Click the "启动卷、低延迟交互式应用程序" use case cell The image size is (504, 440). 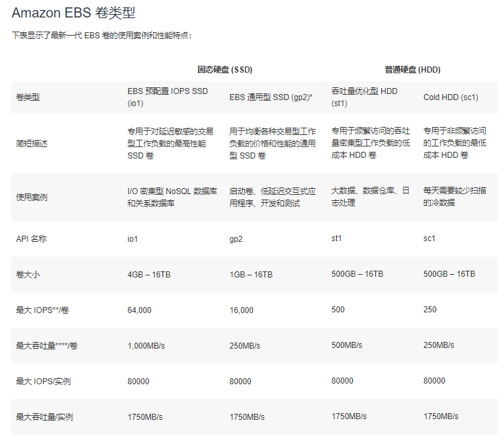272,197
